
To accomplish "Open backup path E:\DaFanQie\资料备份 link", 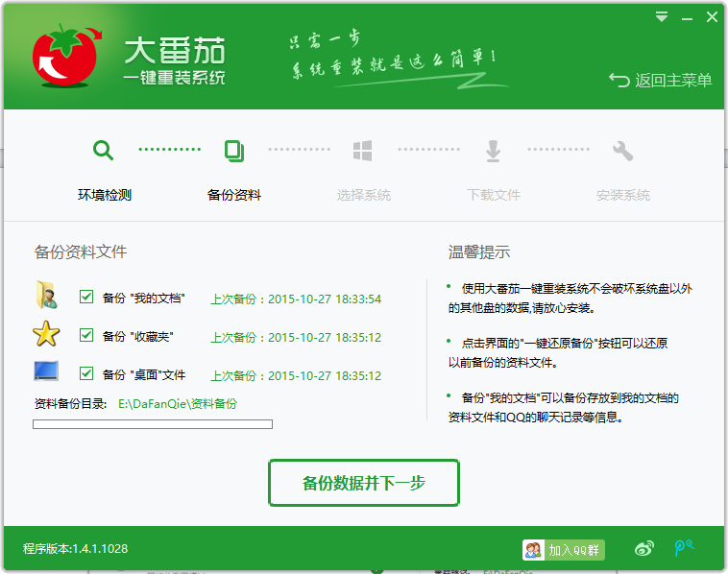I will point(178,404).
